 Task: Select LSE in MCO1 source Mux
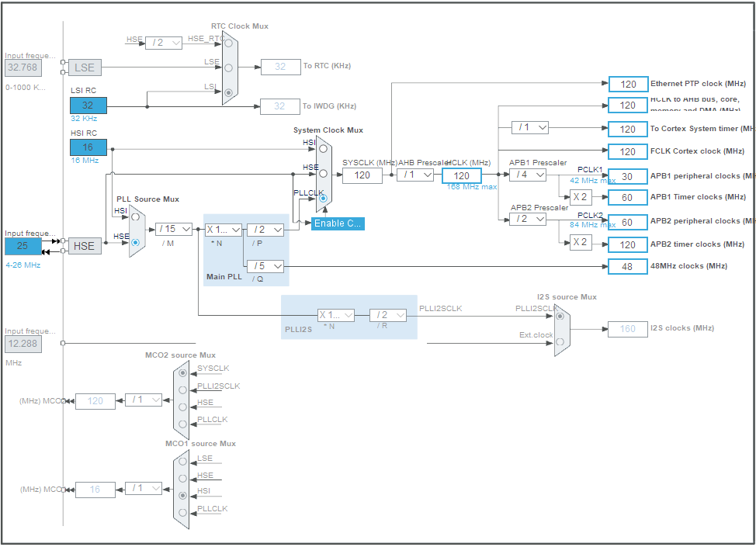click(182, 461)
